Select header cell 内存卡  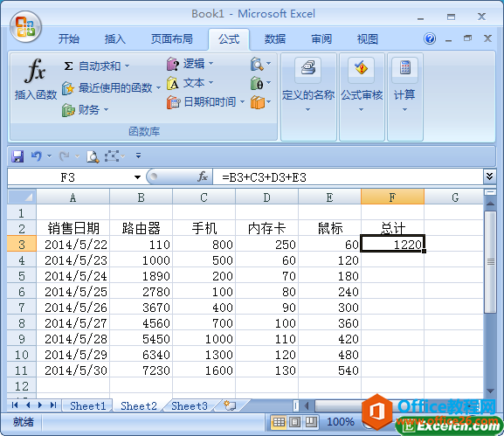tap(266, 229)
